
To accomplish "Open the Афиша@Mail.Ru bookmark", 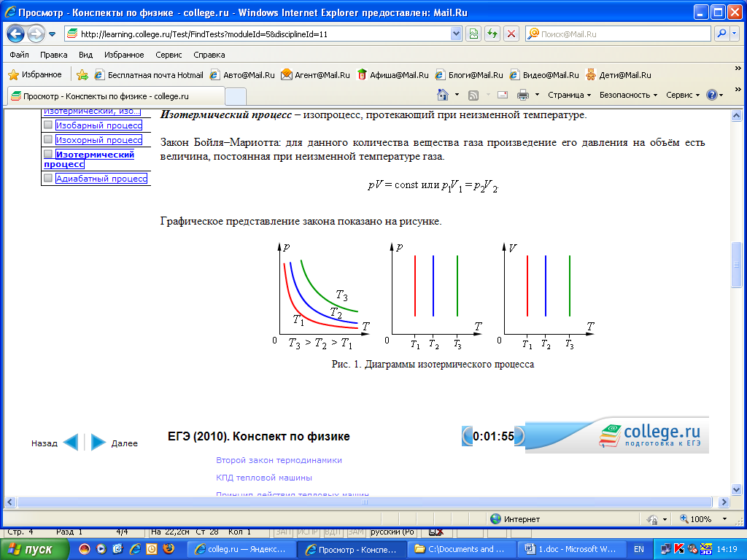I will (393, 75).
